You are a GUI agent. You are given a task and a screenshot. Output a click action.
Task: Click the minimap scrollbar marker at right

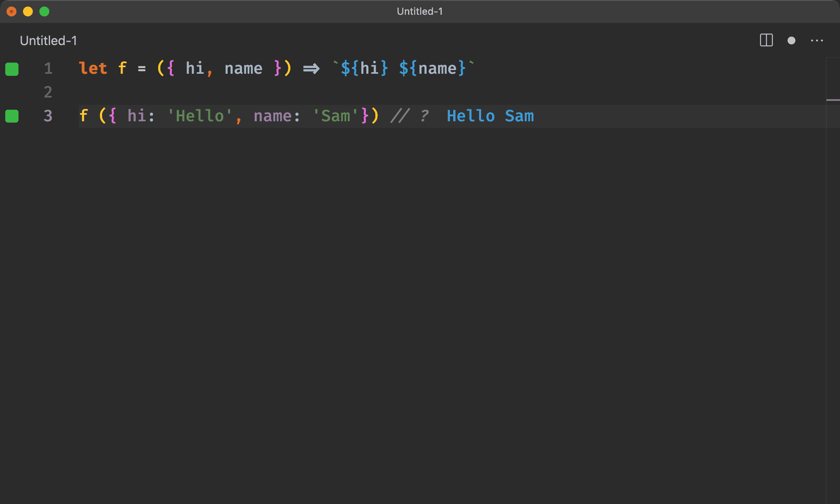pos(833,100)
